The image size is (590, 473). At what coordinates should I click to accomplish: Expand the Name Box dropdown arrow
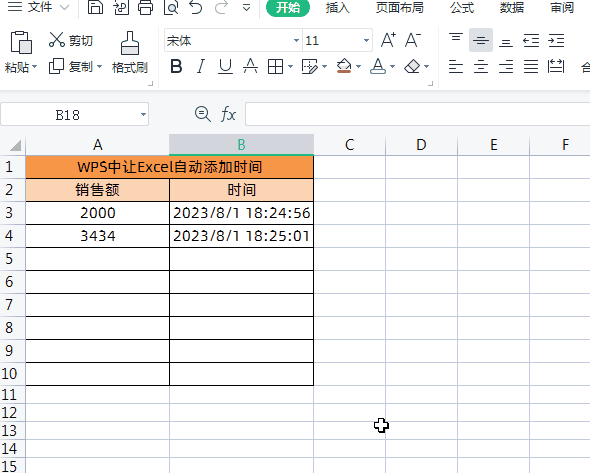coord(143,114)
